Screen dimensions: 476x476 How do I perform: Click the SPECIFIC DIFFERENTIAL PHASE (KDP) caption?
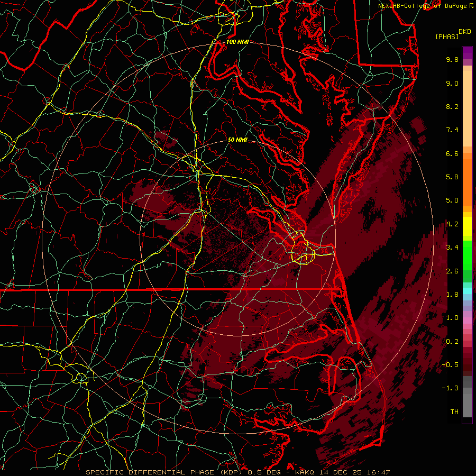[x=165, y=472]
